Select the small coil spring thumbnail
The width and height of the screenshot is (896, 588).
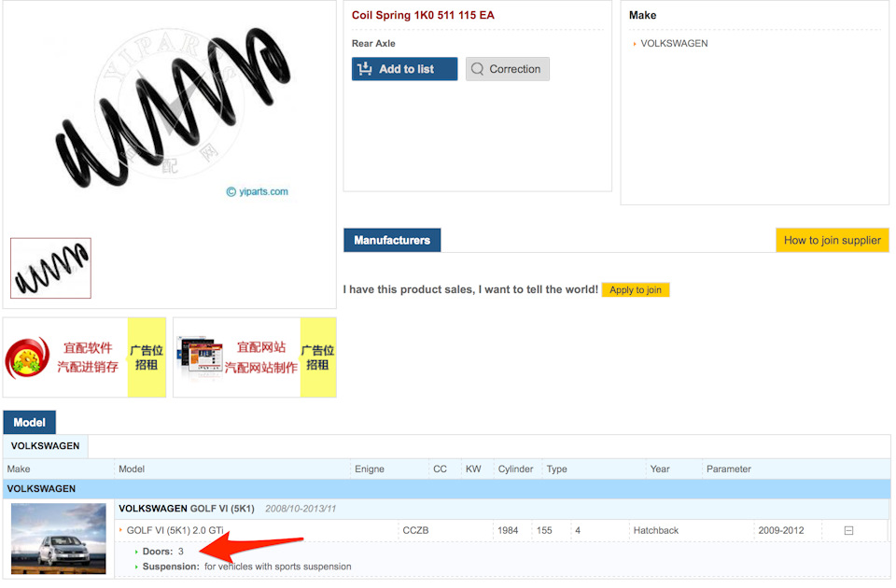50,268
